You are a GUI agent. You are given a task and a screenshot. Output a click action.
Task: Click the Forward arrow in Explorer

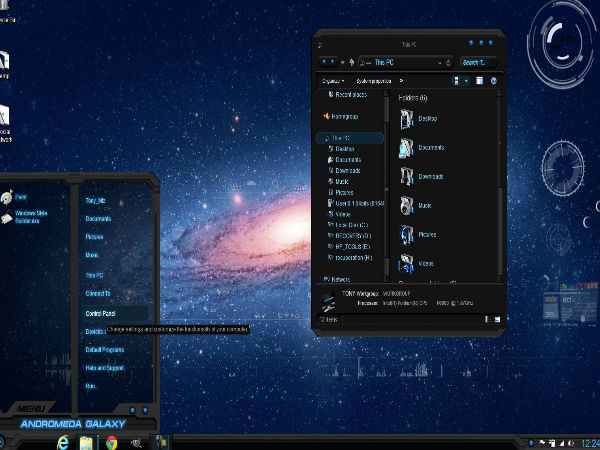332,62
